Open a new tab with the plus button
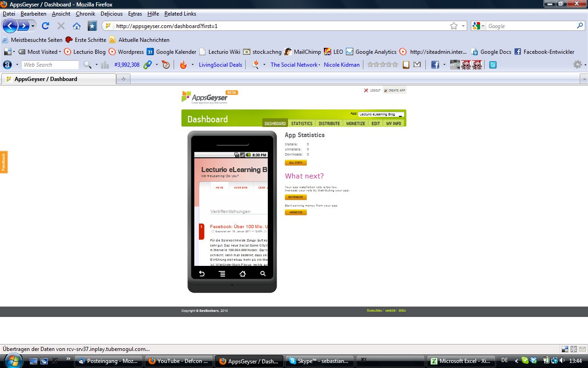This screenshot has width=588, height=368. 123,79
